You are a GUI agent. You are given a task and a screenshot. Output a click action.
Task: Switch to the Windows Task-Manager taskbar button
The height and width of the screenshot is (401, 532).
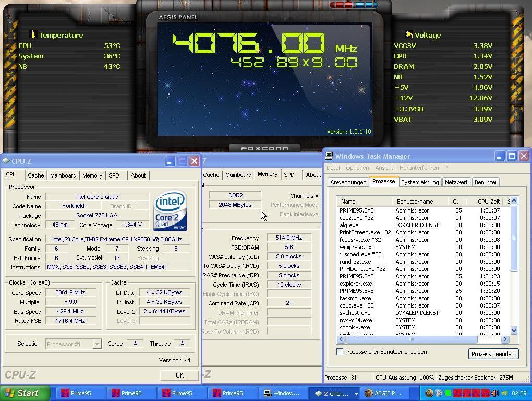click(x=282, y=393)
